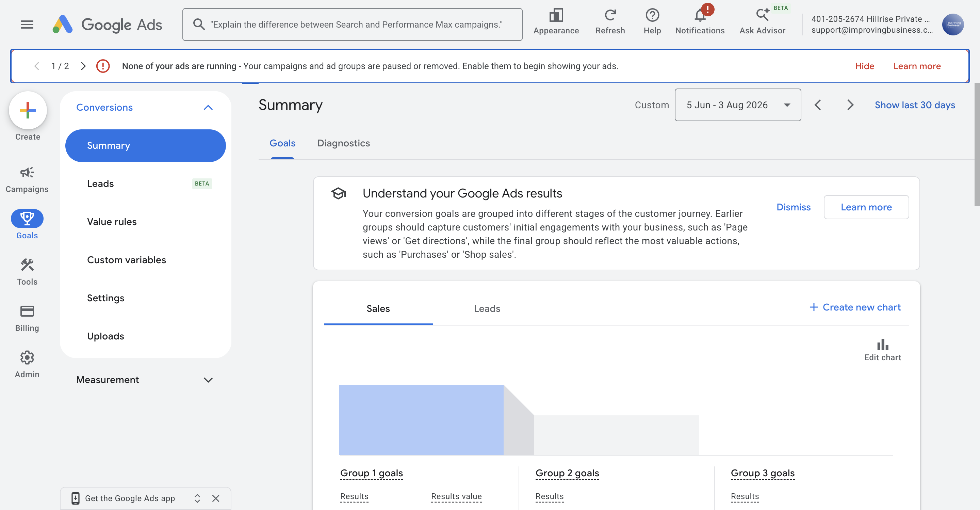
Task: Open the date range dropdown
Action: tap(737, 105)
